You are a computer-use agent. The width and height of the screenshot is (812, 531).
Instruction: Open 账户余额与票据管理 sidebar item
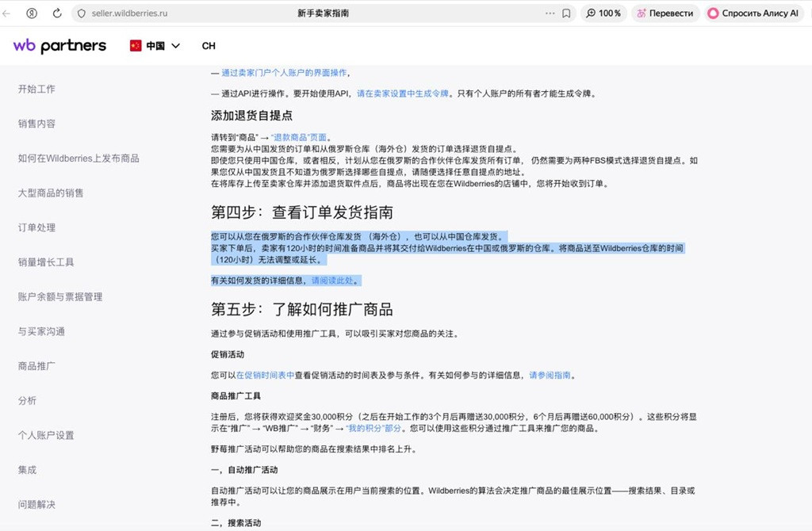60,297
